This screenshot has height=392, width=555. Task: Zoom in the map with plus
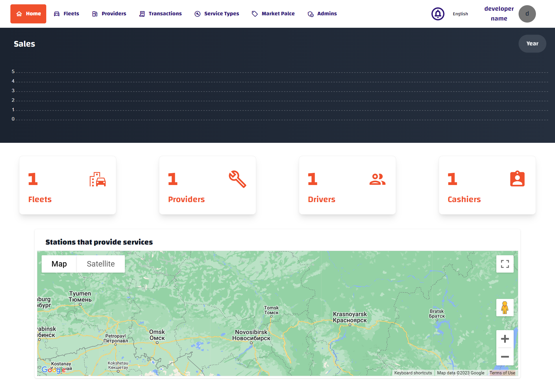pos(505,339)
